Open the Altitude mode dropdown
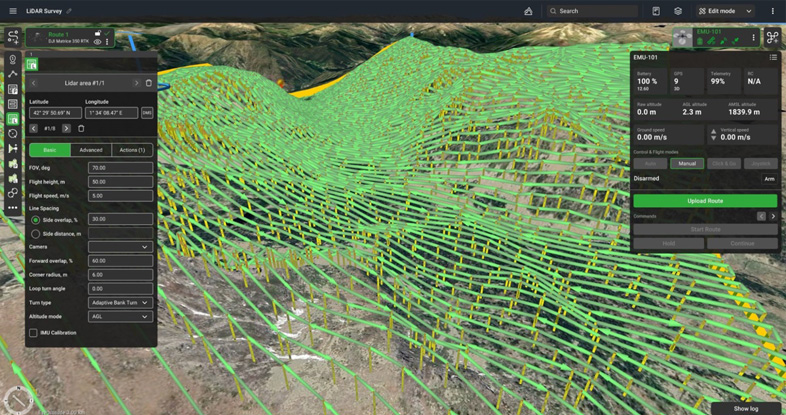This screenshot has width=786, height=415. click(x=120, y=316)
